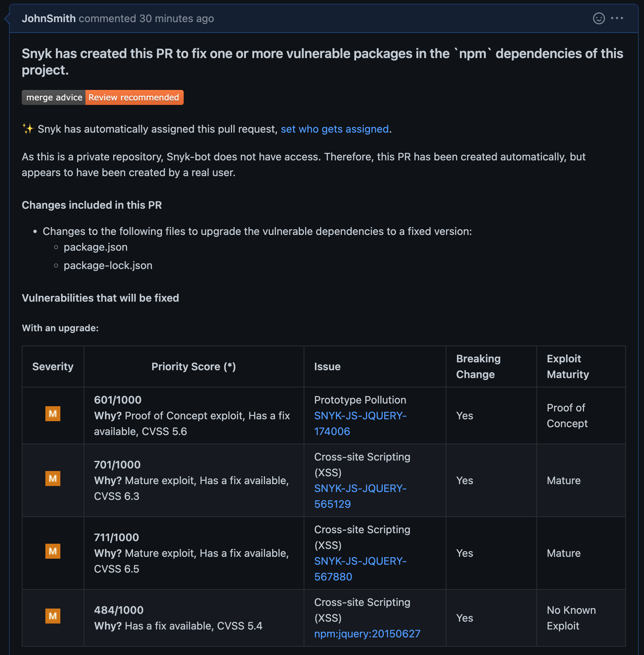
Task: Click the merge advice label
Action: pyautogui.click(x=54, y=97)
